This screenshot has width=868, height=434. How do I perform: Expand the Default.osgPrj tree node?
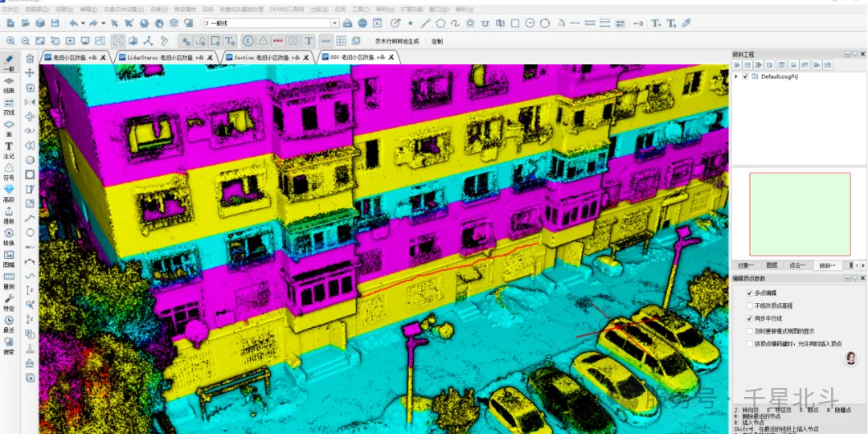[736, 76]
